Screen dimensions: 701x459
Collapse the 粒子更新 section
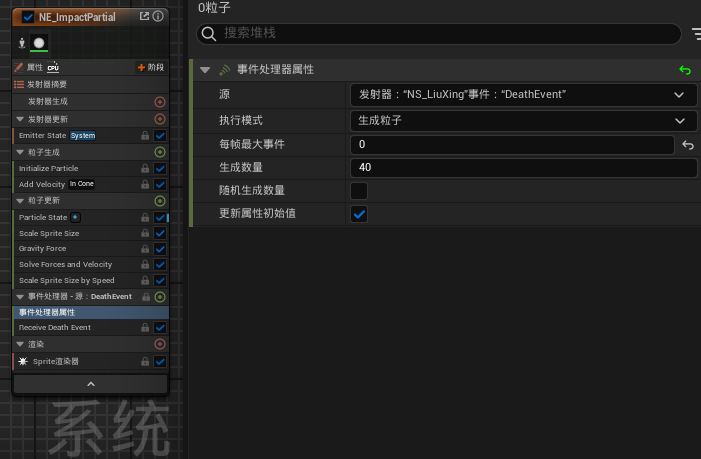[20, 201]
